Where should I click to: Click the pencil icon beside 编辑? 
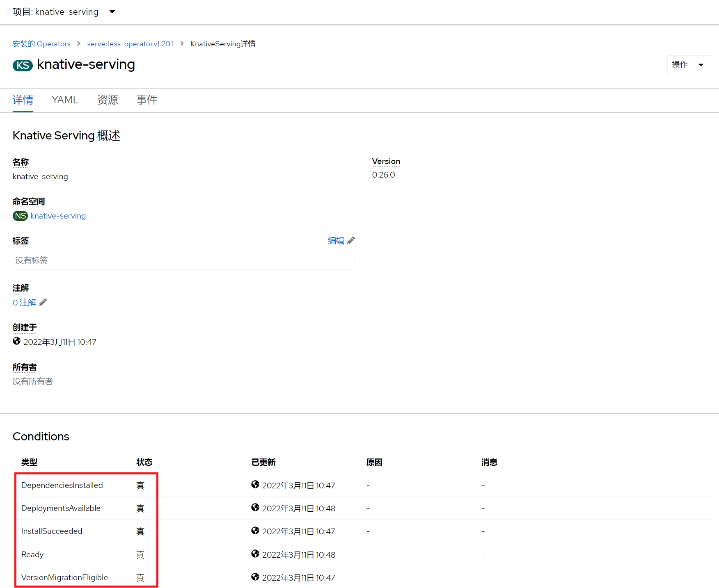351,241
